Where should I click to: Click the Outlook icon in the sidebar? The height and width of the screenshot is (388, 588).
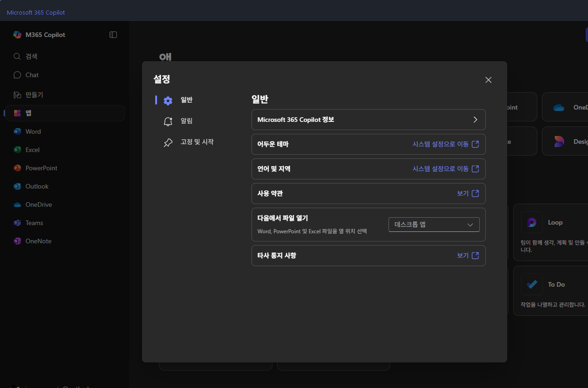pyautogui.click(x=17, y=186)
